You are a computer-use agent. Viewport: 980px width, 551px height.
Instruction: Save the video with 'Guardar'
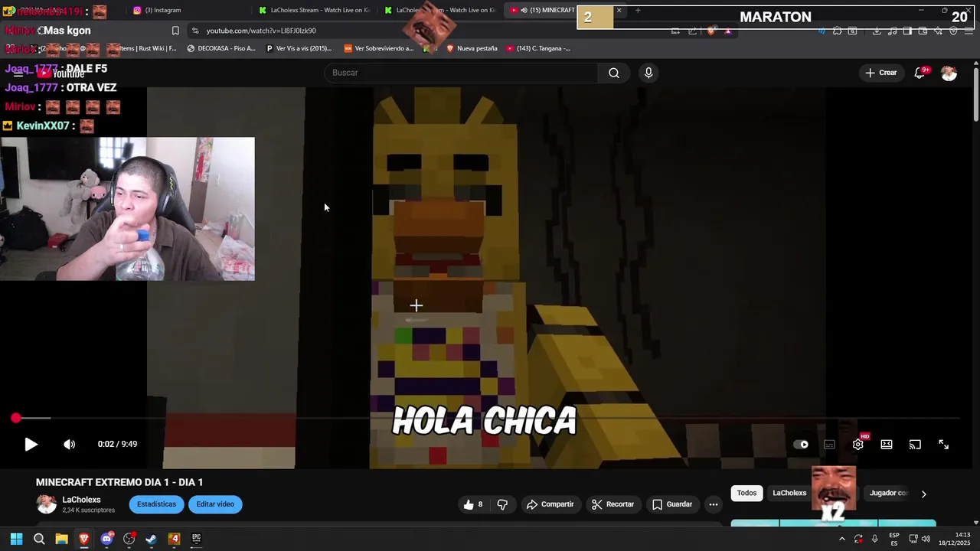(672, 504)
